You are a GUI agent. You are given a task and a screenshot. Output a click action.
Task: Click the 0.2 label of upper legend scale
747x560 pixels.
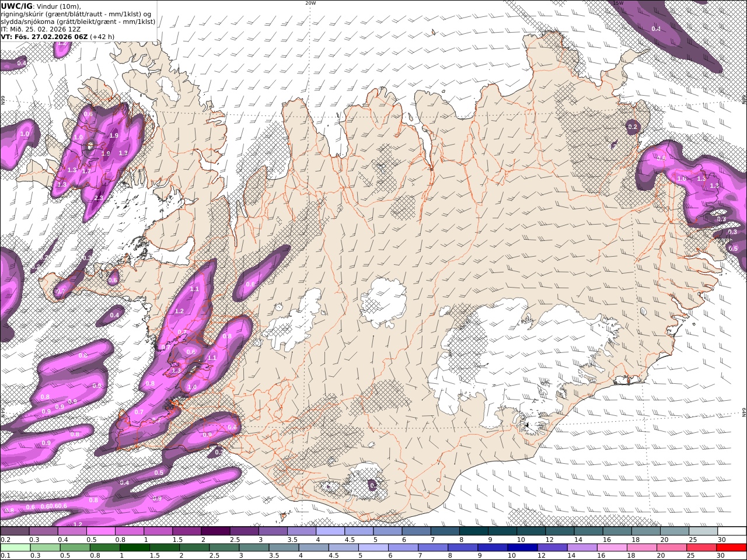(x=6, y=540)
